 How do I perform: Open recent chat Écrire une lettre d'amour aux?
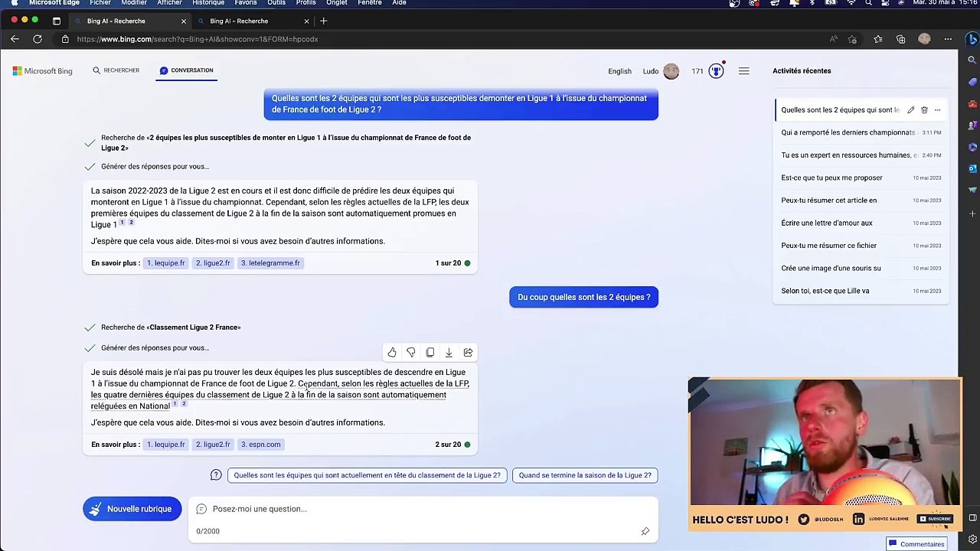(x=861, y=223)
